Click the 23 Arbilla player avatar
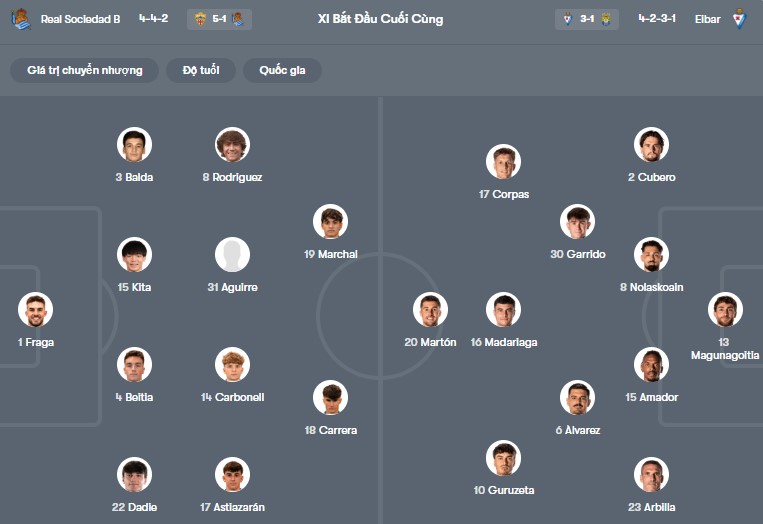Image resolution: width=763 pixels, height=524 pixels. [x=651, y=475]
